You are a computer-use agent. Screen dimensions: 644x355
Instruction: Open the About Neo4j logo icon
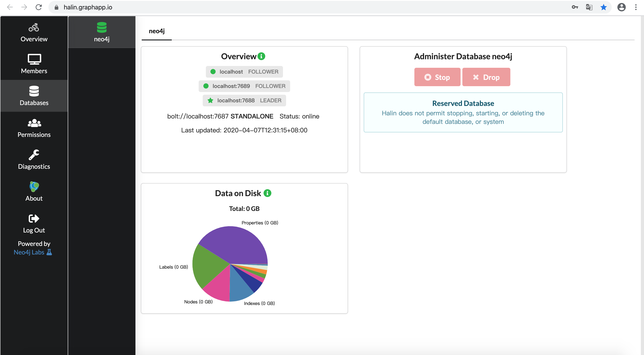34,186
